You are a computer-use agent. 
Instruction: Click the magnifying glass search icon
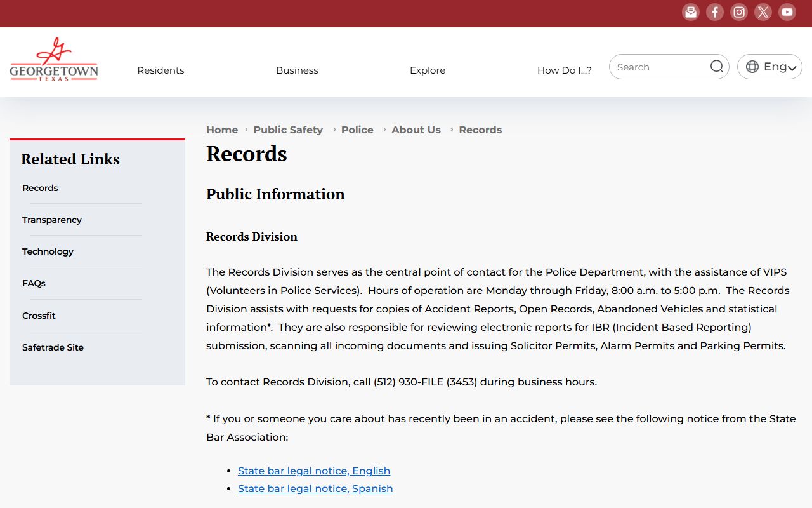tap(716, 67)
